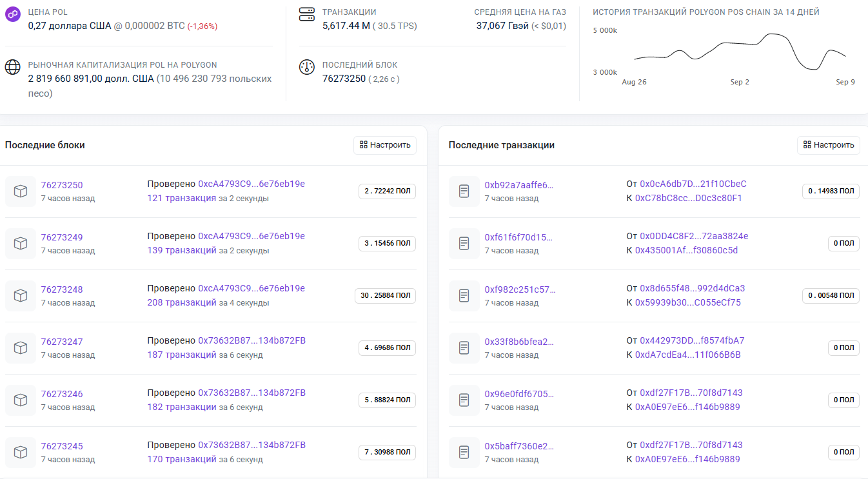Viewport: 868px width, 479px height.
Task: Click document icon for transaction 0xf982c251c57
Action: click(x=464, y=296)
